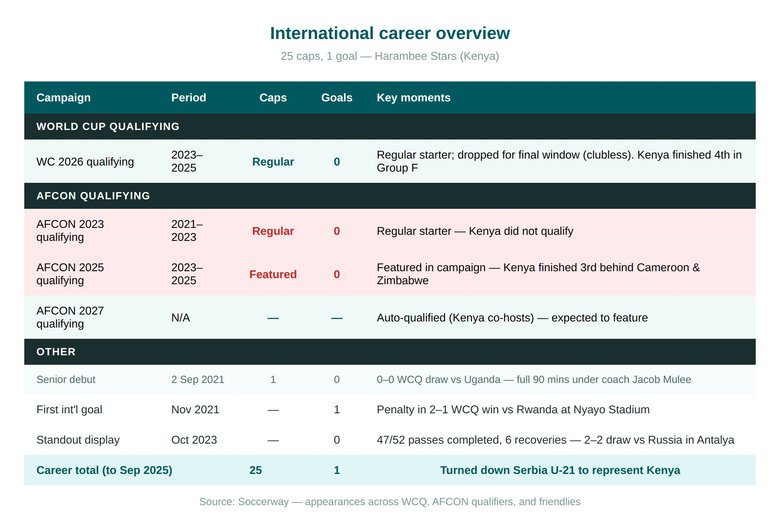
Task: Click the 'Goals' column header
Action: (337, 97)
